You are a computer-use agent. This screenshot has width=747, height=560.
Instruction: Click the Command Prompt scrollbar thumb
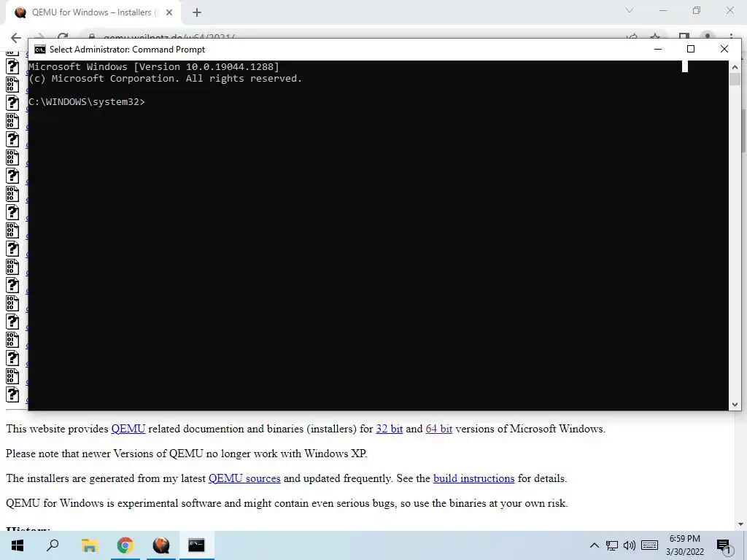coord(735,79)
